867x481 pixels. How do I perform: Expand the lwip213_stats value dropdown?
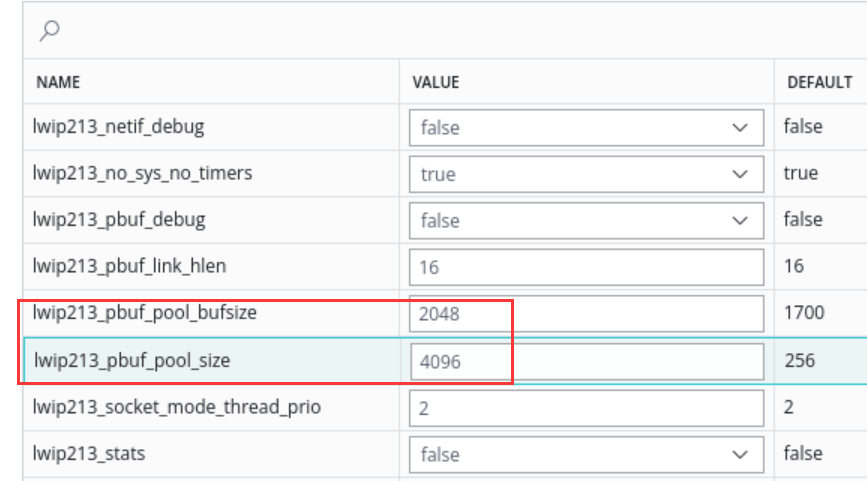[586, 454]
